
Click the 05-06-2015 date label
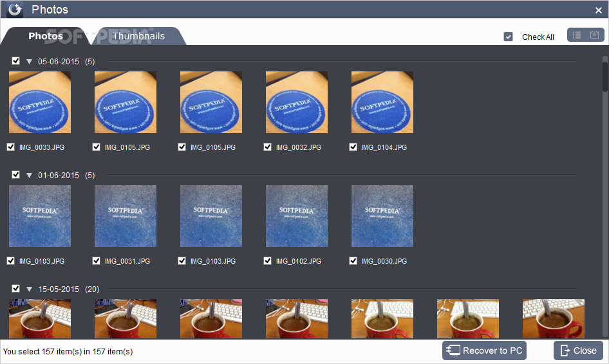(59, 62)
